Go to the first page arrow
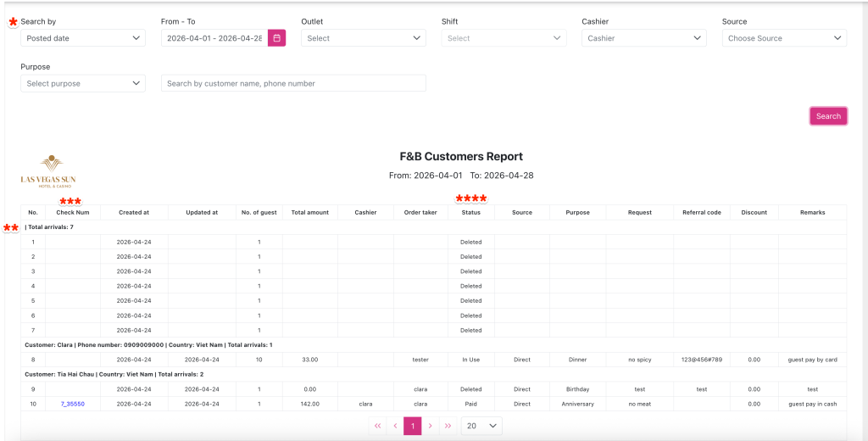 tap(377, 426)
